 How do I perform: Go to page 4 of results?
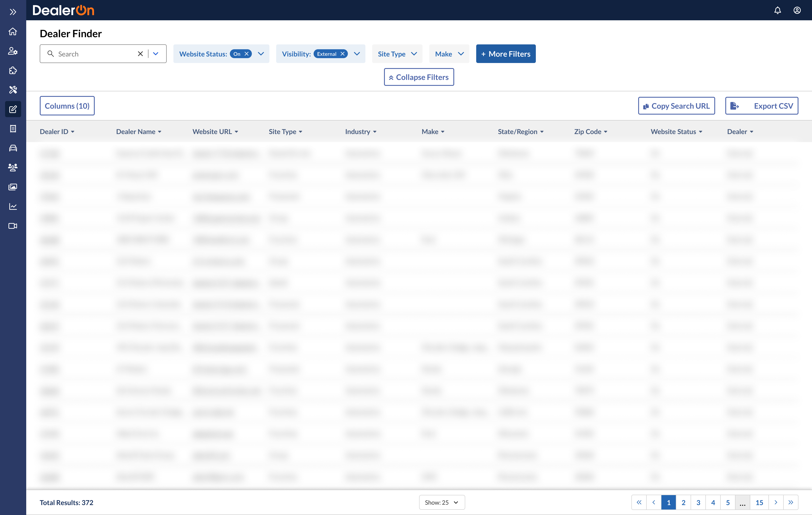click(x=713, y=502)
